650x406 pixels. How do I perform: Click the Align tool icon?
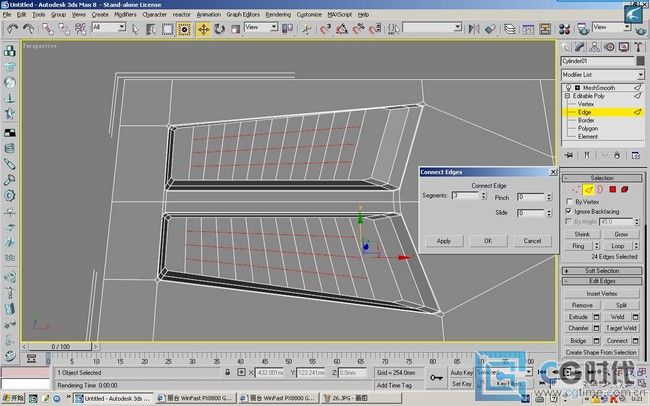click(x=490, y=29)
